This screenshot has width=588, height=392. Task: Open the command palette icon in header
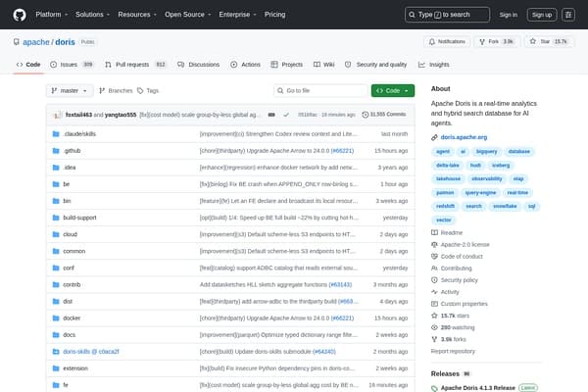568,15
